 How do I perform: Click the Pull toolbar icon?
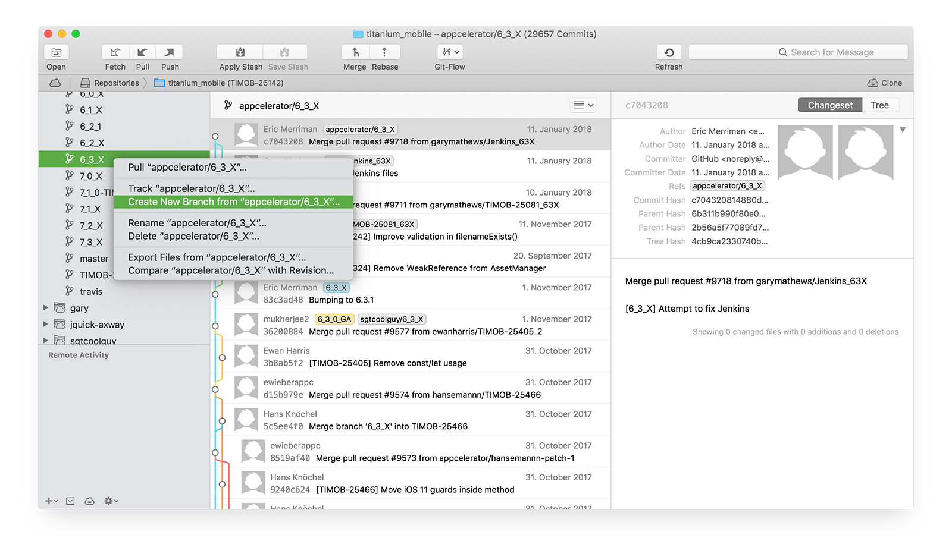142,52
